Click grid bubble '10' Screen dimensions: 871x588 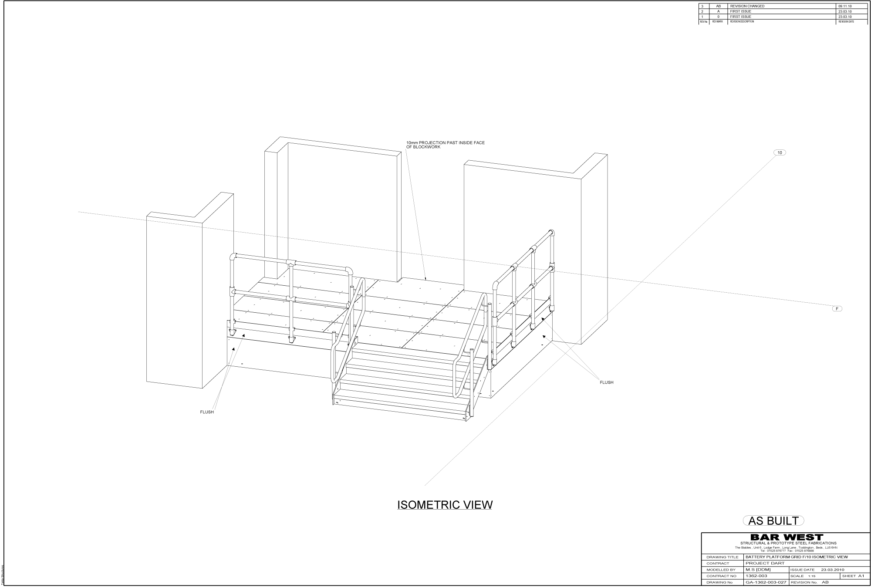point(780,152)
